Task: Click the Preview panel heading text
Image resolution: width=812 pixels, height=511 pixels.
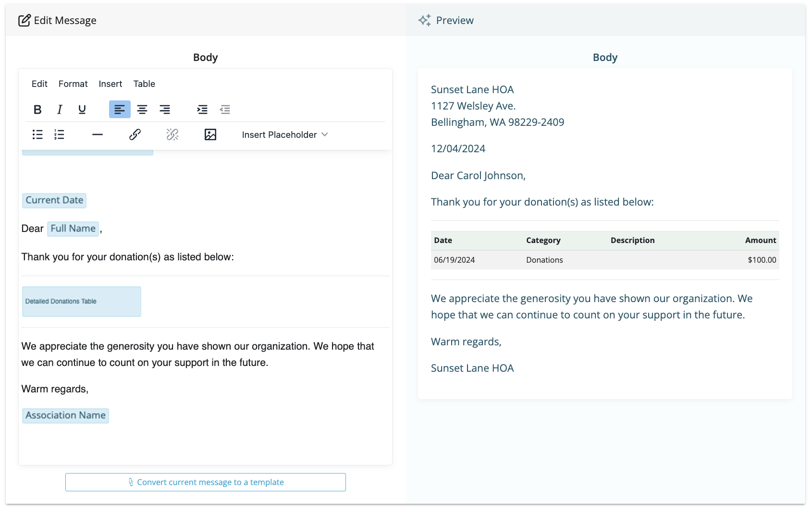Action: point(455,20)
